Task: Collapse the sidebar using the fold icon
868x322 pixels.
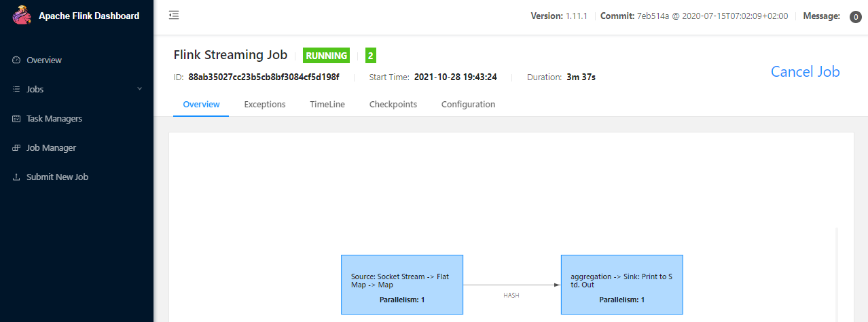Action: (174, 15)
